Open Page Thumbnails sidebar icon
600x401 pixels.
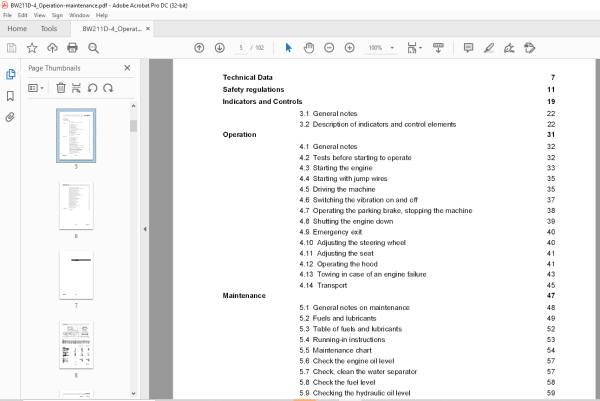click(x=10, y=74)
